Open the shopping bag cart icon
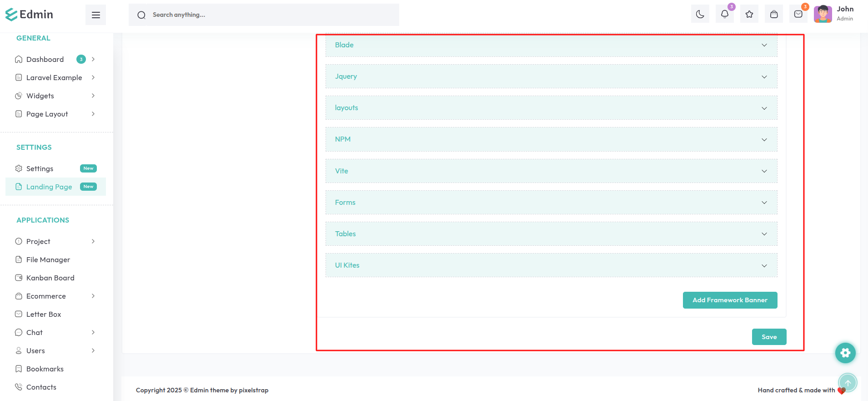868x401 pixels. [774, 15]
